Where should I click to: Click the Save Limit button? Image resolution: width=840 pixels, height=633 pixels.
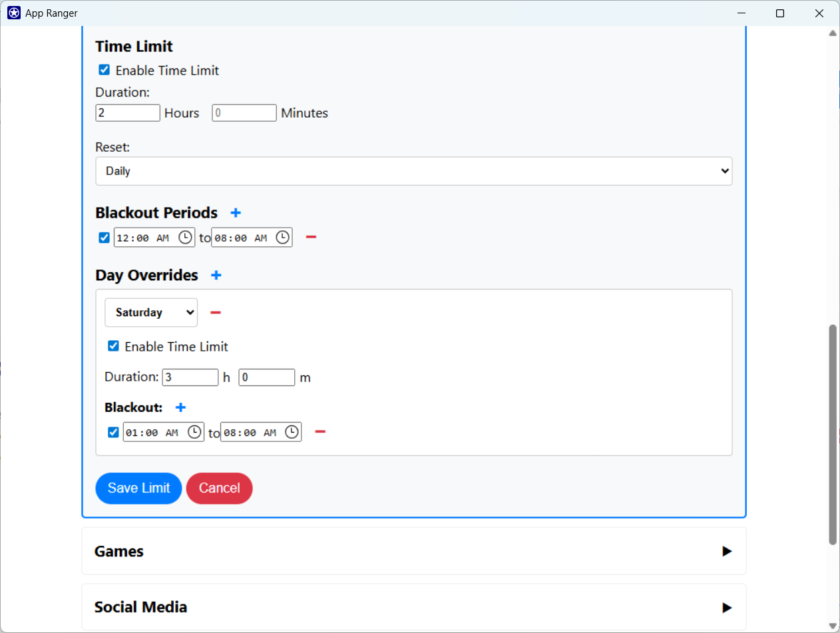(x=138, y=488)
